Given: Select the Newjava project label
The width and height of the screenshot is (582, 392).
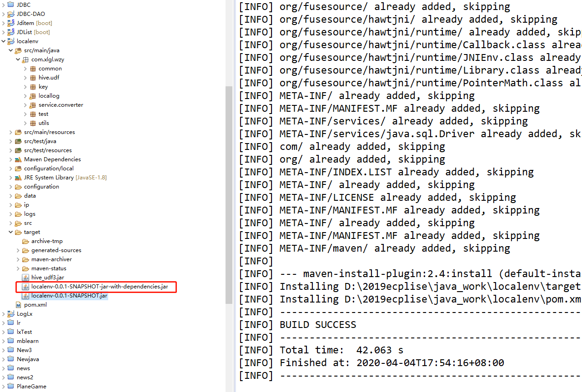Looking at the screenshot, I should (x=28, y=359).
